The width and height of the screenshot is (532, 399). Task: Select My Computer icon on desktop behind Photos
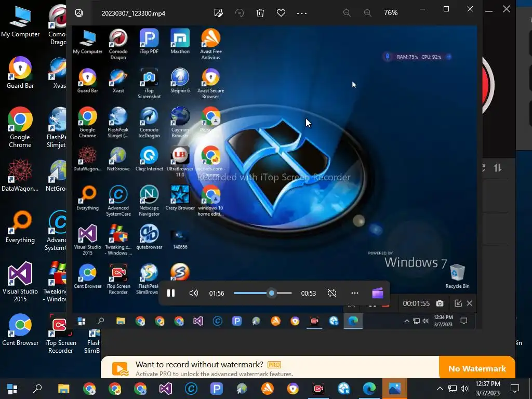[x=20, y=21]
